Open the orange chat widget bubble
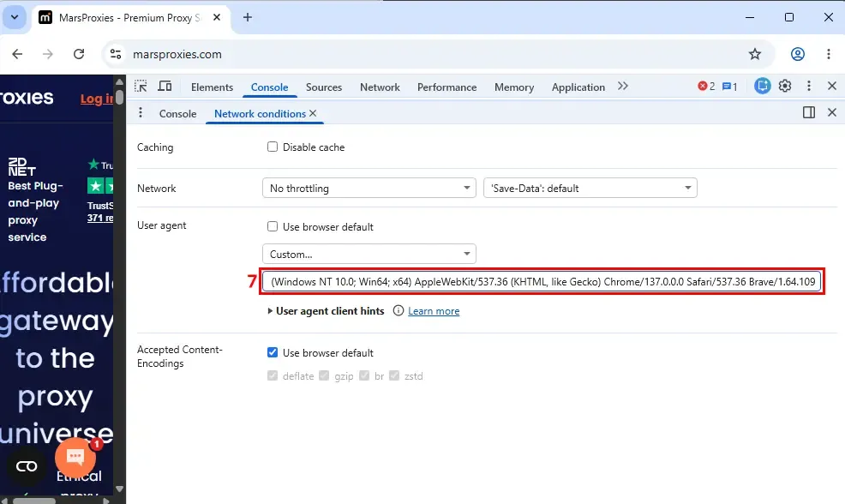This screenshot has height=504, width=845. click(x=75, y=457)
